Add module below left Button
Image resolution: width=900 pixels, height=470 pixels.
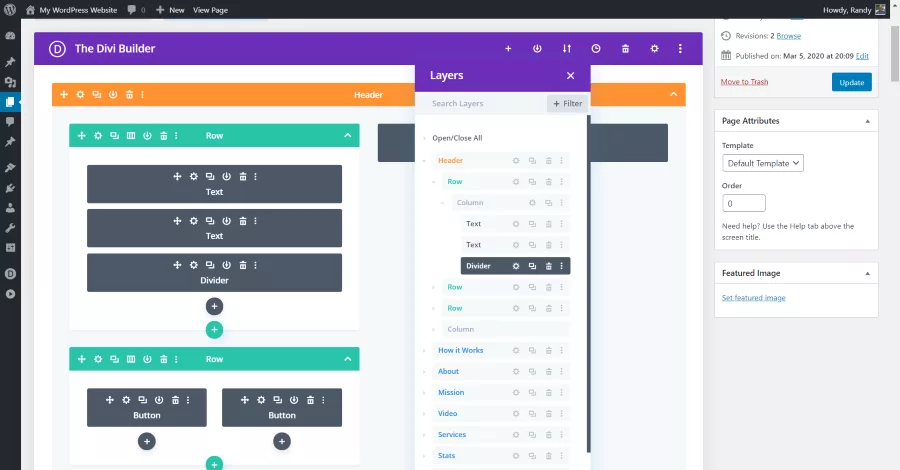pos(147,441)
